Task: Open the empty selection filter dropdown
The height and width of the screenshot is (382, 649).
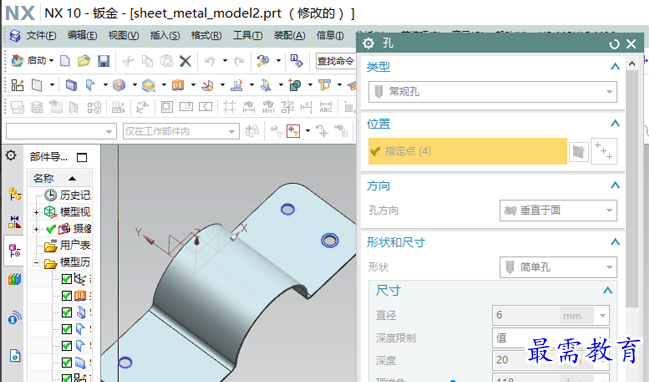Action: [x=60, y=132]
